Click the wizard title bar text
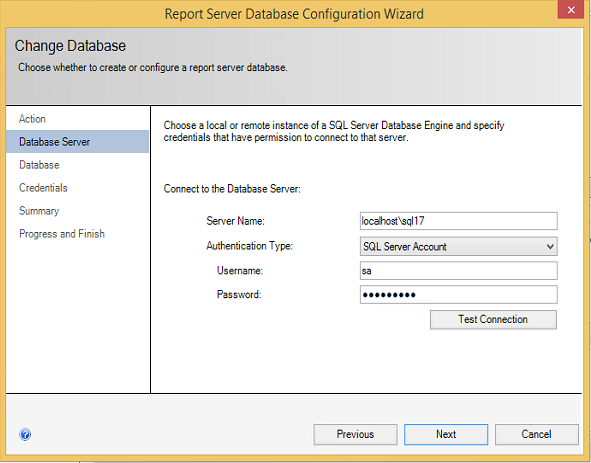 294,14
